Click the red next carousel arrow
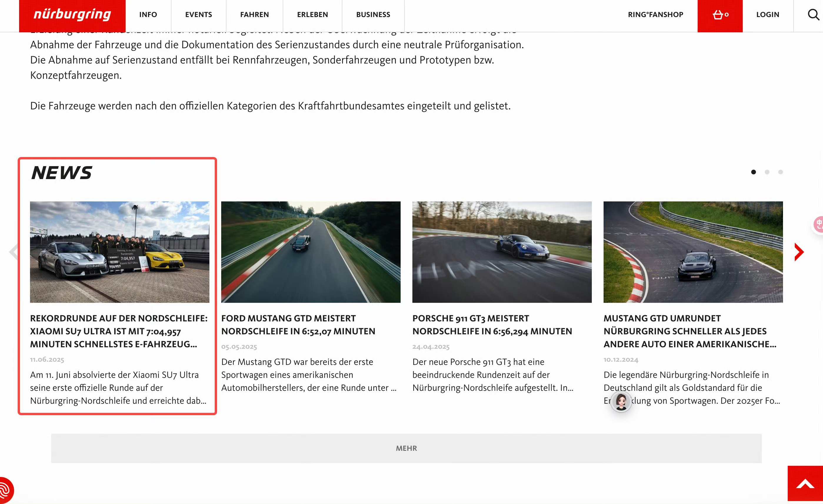Viewport: 823px width, 504px height. pyautogui.click(x=799, y=252)
